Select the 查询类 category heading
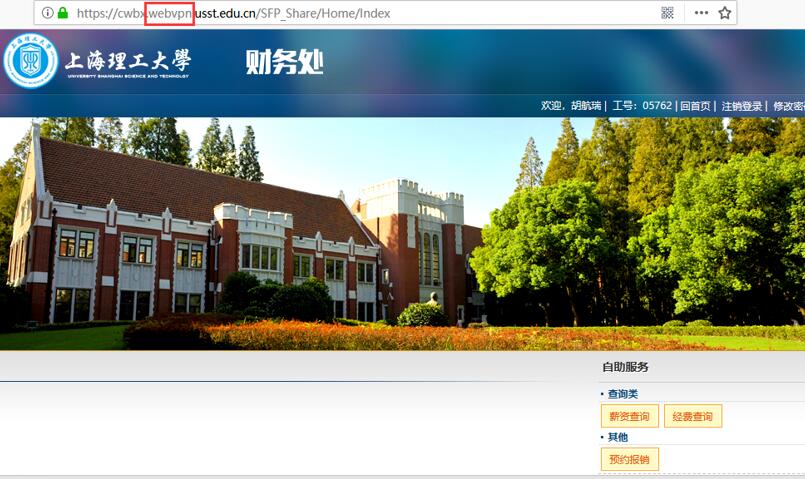805x479 pixels. [x=623, y=394]
